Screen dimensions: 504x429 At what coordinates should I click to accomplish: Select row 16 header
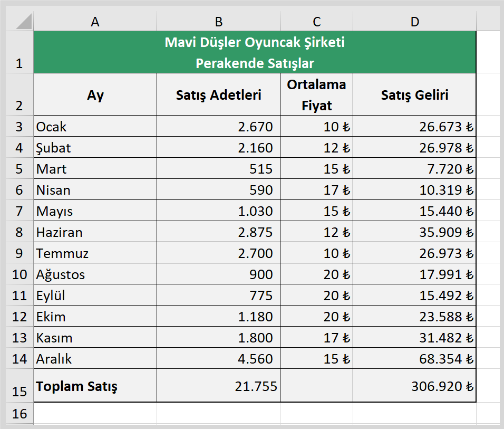coord(20,413)
